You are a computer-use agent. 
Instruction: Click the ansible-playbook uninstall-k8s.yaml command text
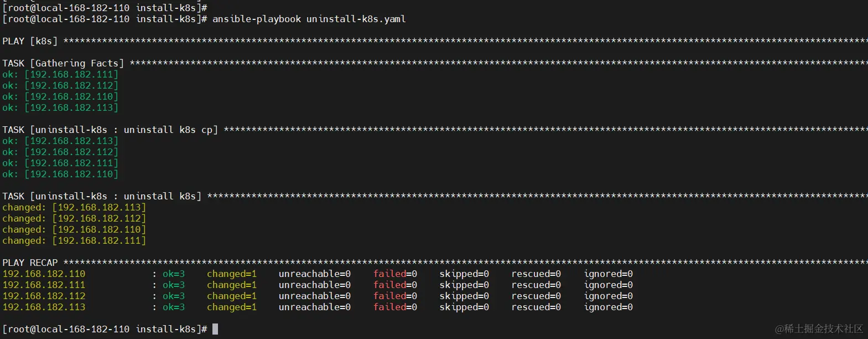pos(309,19)
